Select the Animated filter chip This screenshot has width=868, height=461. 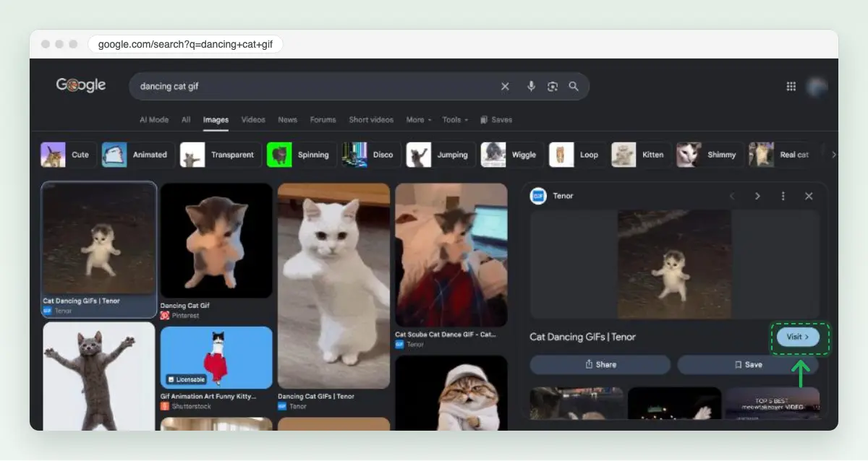pos(138,155)
